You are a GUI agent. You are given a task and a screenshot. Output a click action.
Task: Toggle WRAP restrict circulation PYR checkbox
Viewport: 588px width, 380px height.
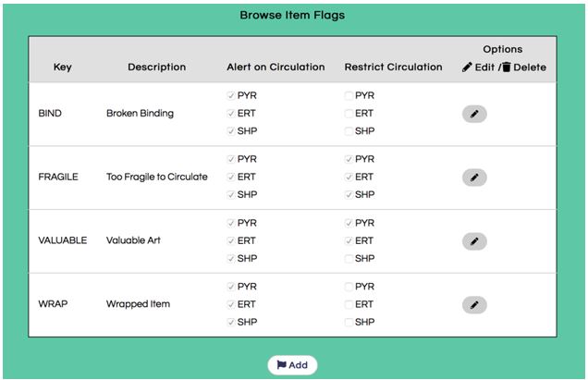point(349,288)
